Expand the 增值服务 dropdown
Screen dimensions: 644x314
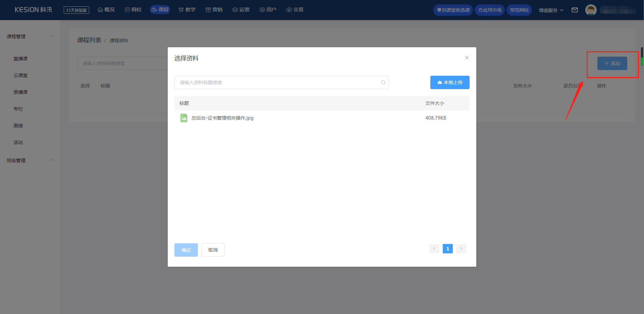pos(551,10)
